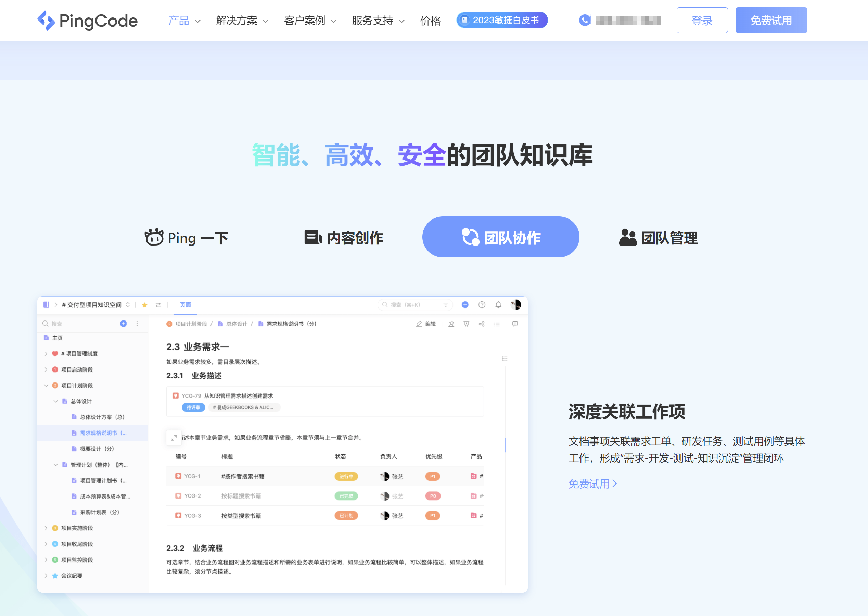Click the knowledge base book icon

pyautogui.click(x=46, y=305)
